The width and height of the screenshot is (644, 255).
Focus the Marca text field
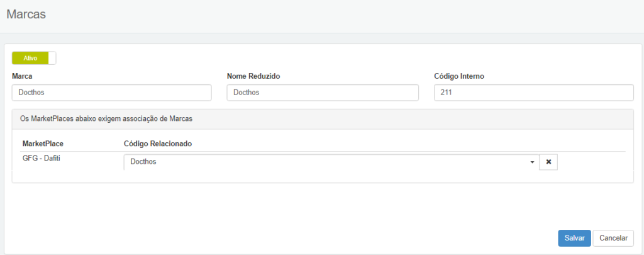[112, 93]
